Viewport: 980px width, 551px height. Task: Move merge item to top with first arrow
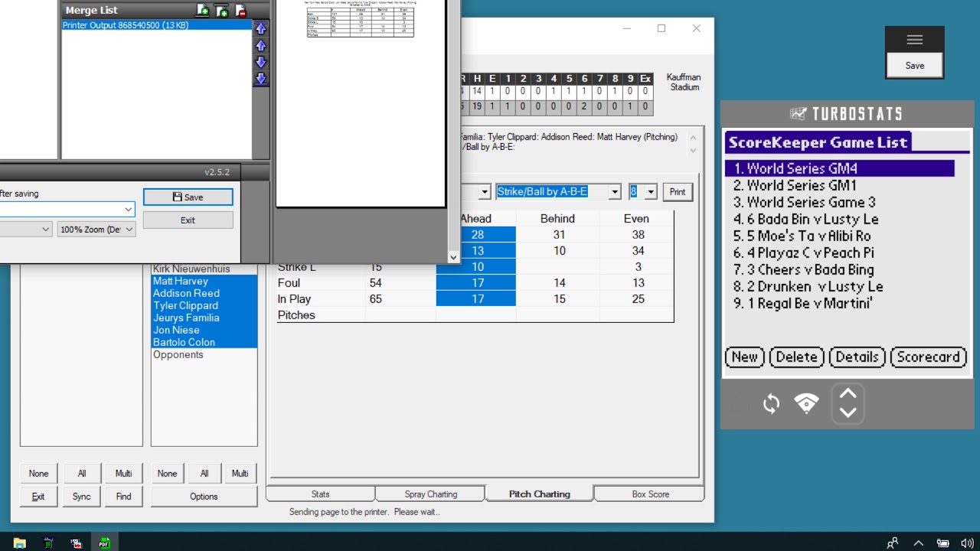click(x=260, y=28)
